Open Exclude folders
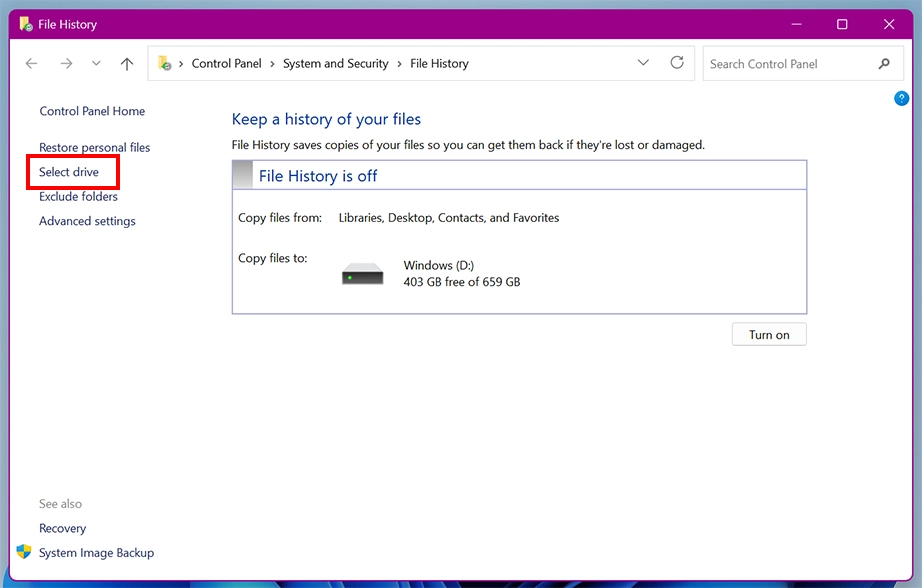The height and width of the screenshot is (588, 922). (78, 196)
